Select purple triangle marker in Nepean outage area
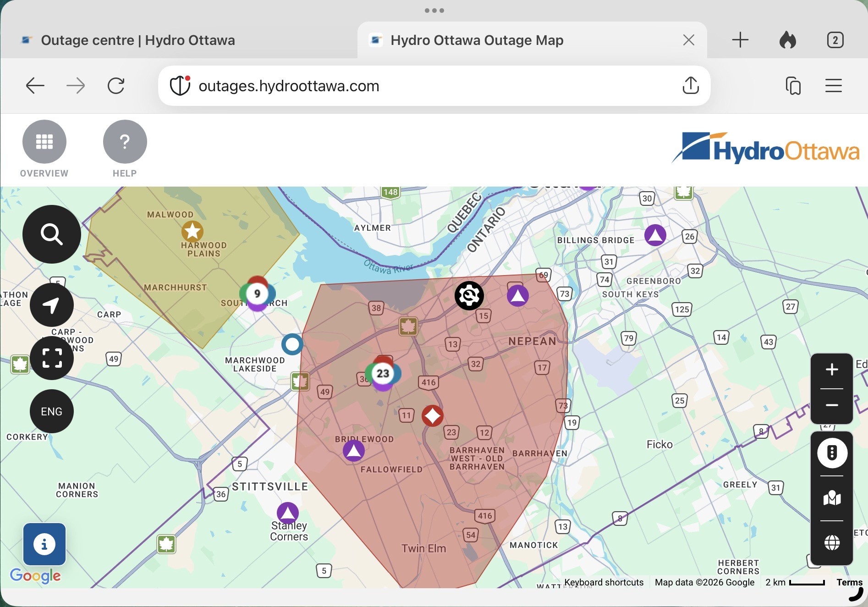868x607 pixels. [518, 296]
